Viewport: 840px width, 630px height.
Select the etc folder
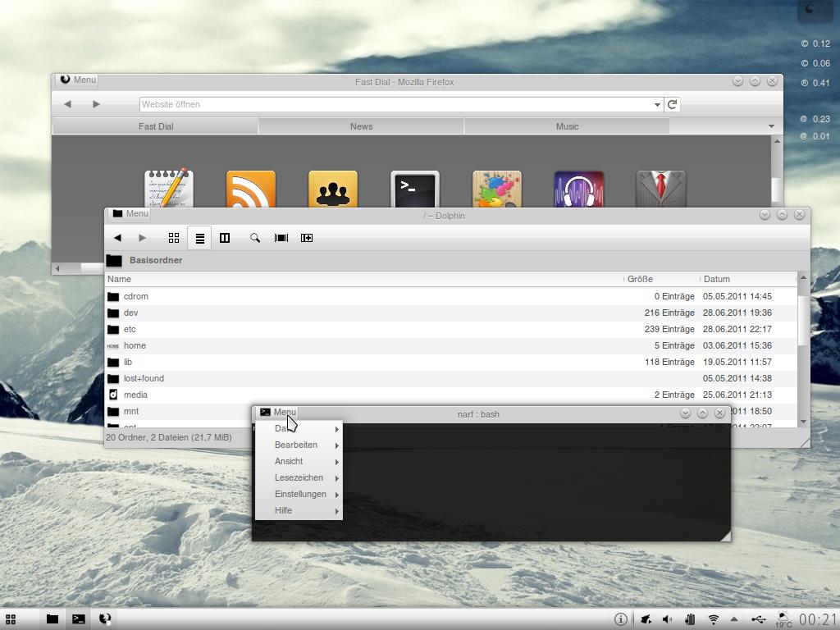pos(451,330)
